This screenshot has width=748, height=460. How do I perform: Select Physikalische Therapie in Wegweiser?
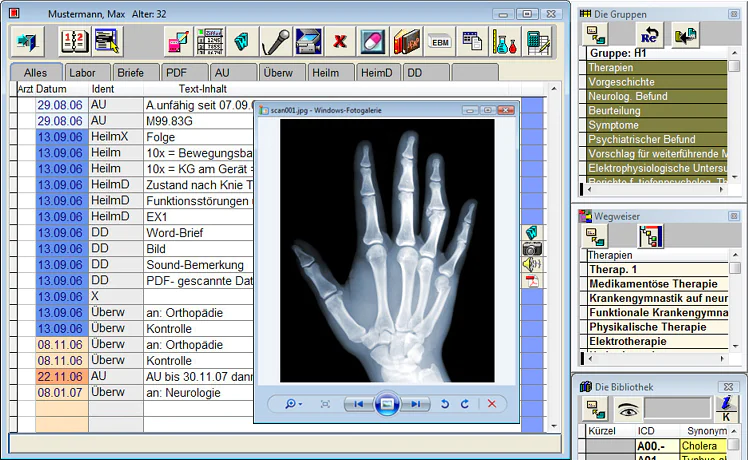click(x=657, y=327)
